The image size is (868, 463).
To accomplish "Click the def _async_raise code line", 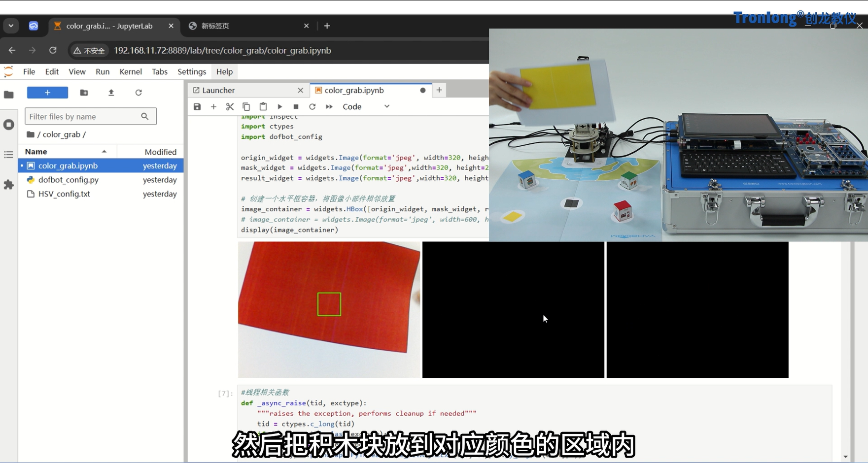I will 304,403.
